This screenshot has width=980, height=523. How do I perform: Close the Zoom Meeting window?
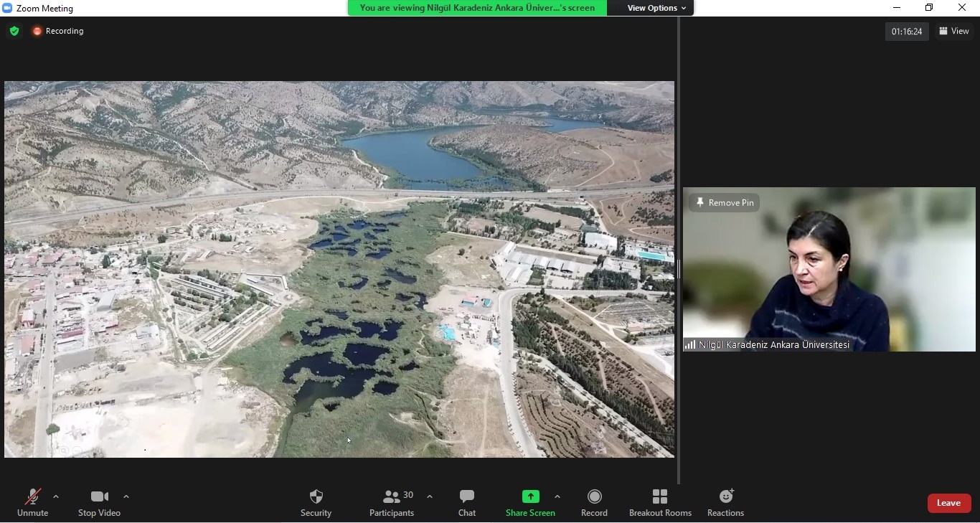click(963, 8)
